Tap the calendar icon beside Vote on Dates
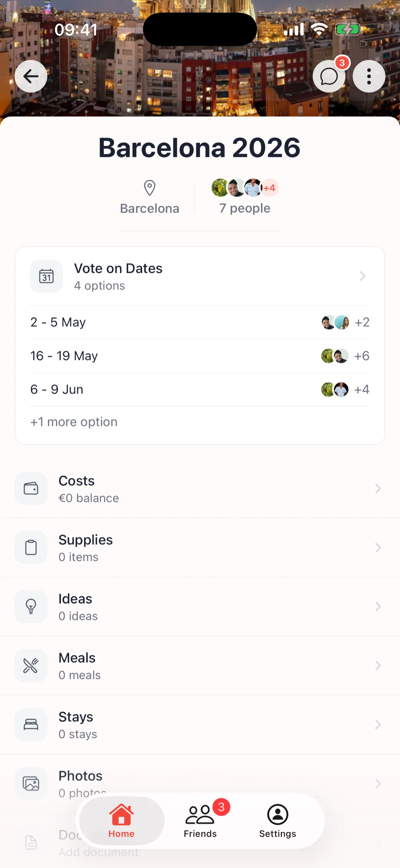The image size is (400, 868). point(46,276)
